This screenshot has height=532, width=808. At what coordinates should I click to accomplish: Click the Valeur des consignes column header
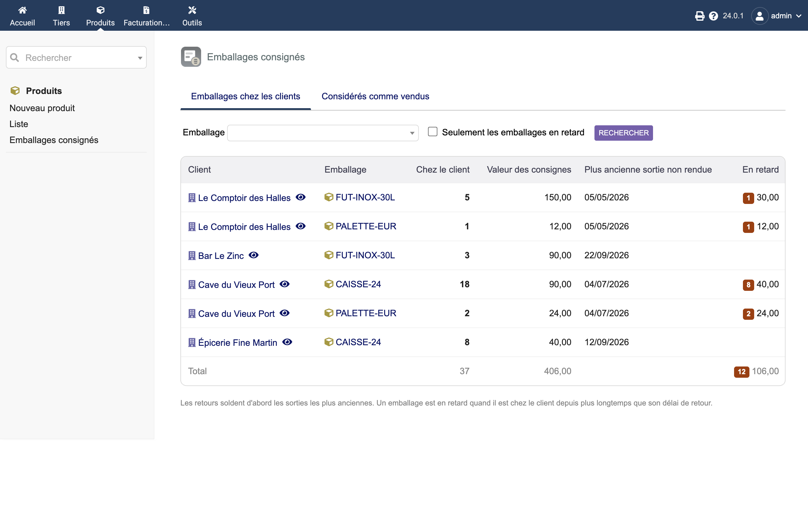(529, 169)
